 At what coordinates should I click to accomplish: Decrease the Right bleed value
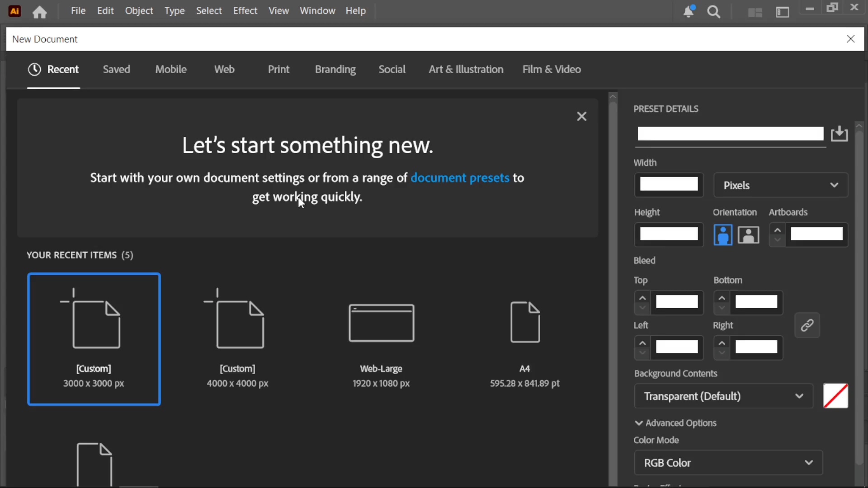(x=722, y=353)
